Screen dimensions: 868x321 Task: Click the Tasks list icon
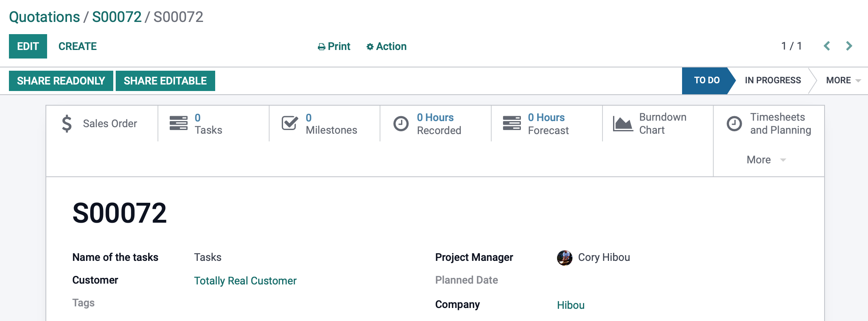pyautogui.click(x=179, y=123)
